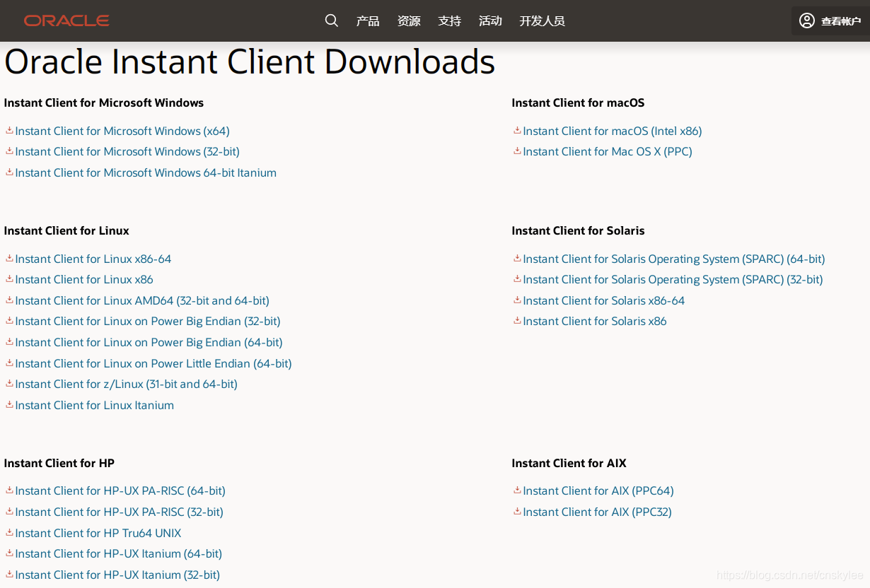Click the download icon beside Instant Client for Linux x86-64
870x588 pixels.
click(x=9, y=259)
